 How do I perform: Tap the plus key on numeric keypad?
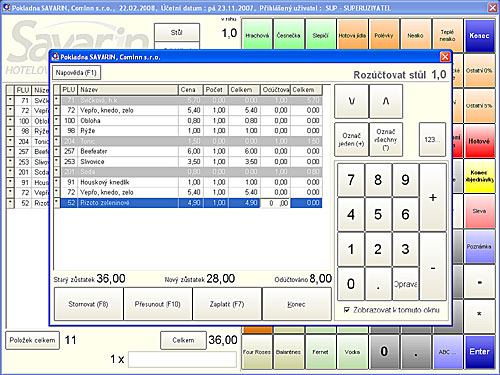pos(433,197)
